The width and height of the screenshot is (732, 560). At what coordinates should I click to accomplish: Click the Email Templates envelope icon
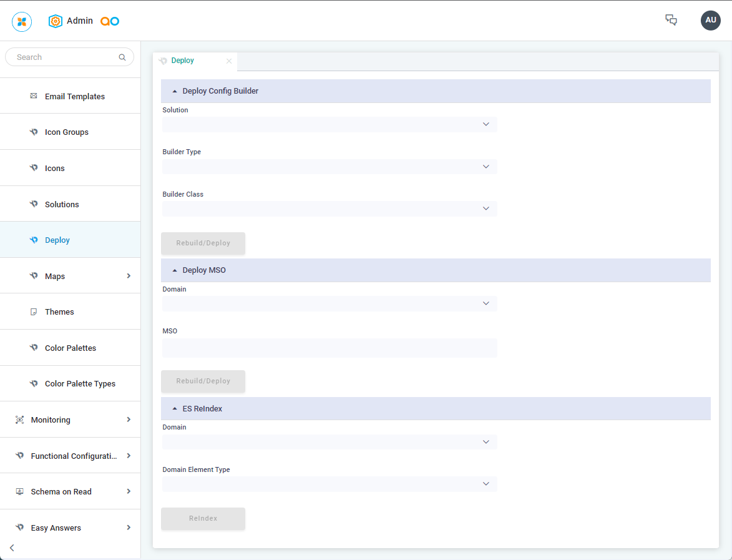coord(34,96)
